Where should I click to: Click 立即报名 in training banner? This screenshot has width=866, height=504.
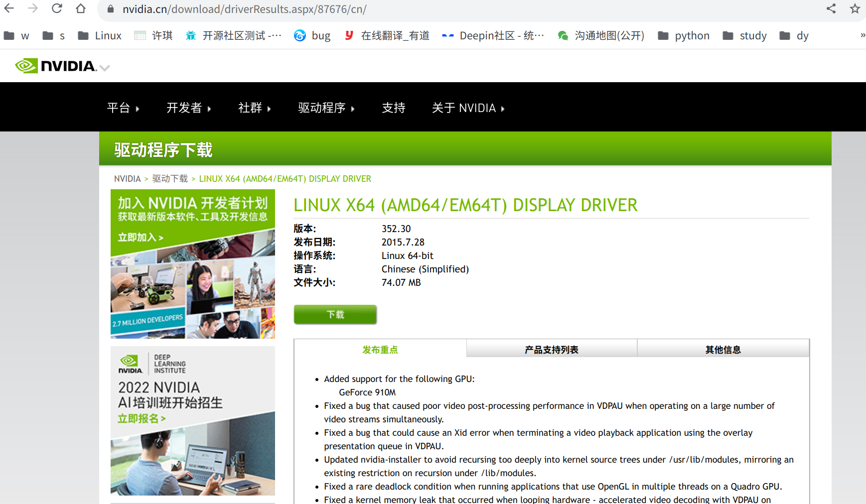coord(142,419)
